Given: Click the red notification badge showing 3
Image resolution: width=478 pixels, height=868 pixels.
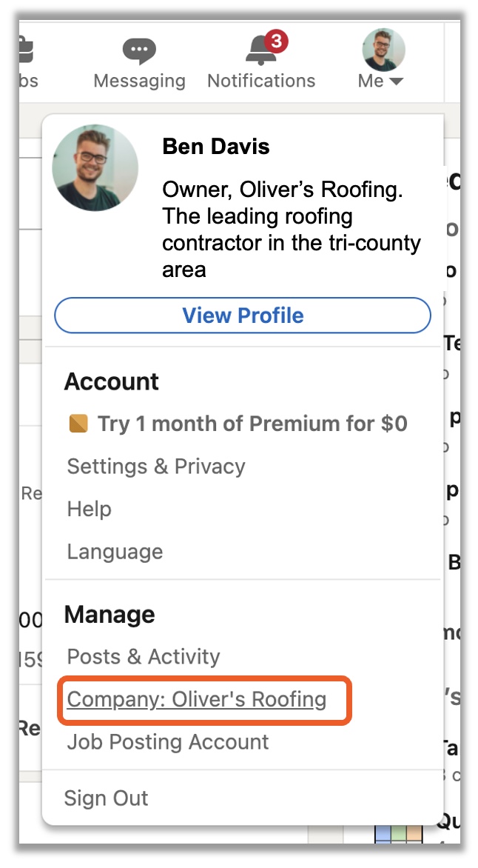Looking at the screenshot, I should [x=276, y=41].
